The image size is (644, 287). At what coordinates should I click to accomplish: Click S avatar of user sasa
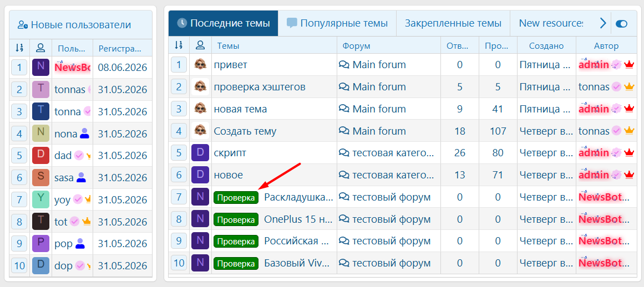point(40,177)
